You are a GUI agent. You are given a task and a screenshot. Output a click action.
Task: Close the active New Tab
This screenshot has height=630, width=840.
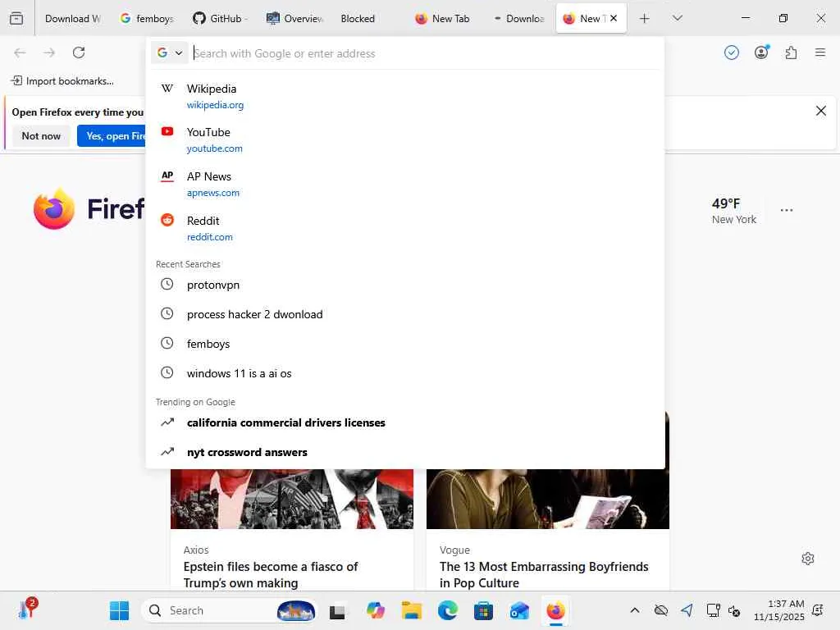coord(614,18)
